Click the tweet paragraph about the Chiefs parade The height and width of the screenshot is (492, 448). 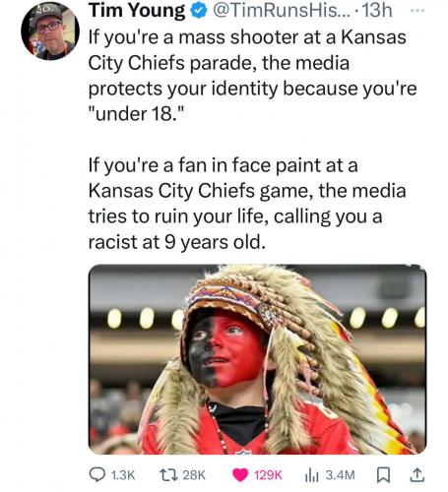[252, 76]
